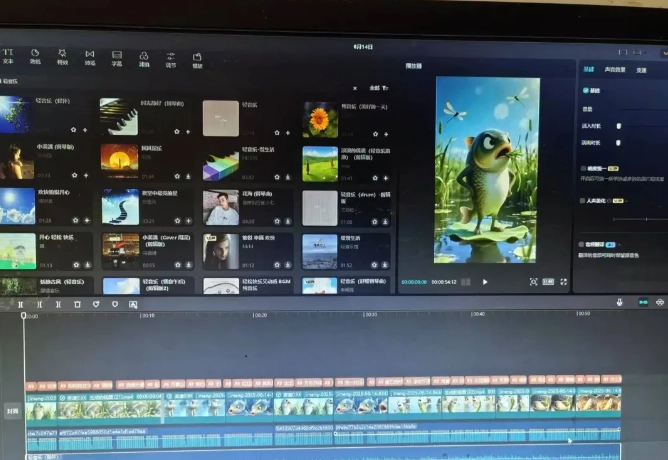668x460 pixels.
Task: Add the starry stairway thumbnail track
Action: pos(188,221)
